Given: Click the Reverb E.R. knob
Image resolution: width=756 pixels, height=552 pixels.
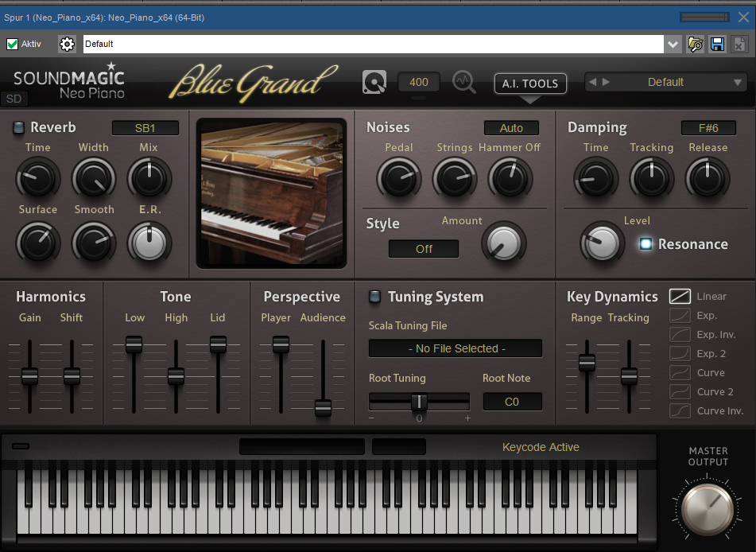Looking at the screenshot, I should [149, 243].
